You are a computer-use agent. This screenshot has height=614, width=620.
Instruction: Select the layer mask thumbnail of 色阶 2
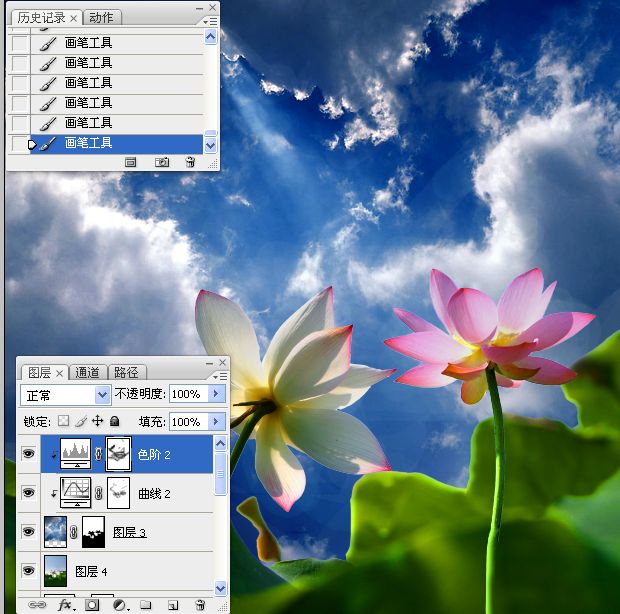(118, 454)
